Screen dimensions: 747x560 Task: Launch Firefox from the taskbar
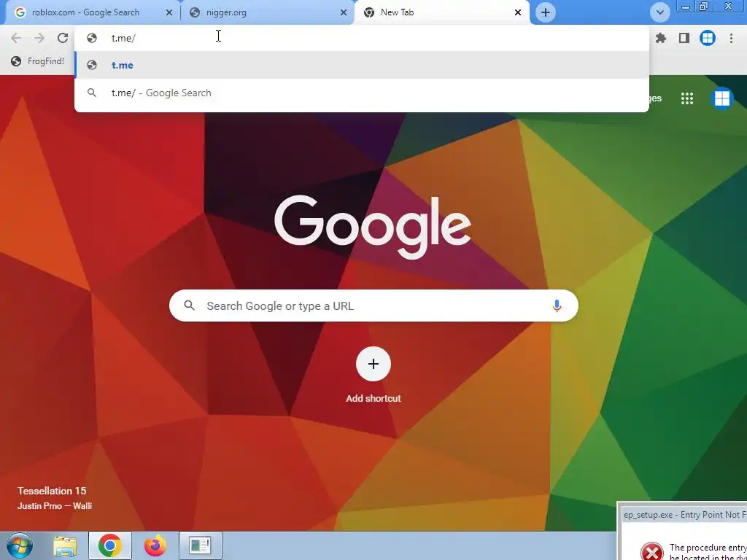point(155,545)
